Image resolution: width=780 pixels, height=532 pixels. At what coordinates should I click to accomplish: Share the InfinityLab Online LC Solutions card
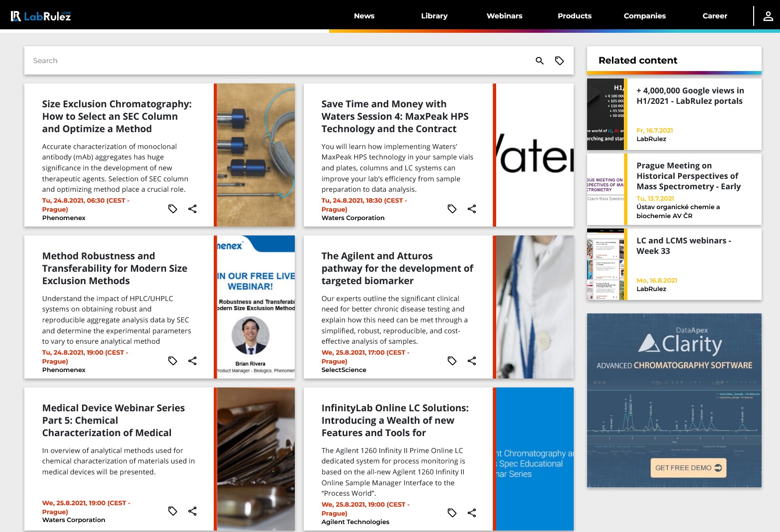pos(472,513)
